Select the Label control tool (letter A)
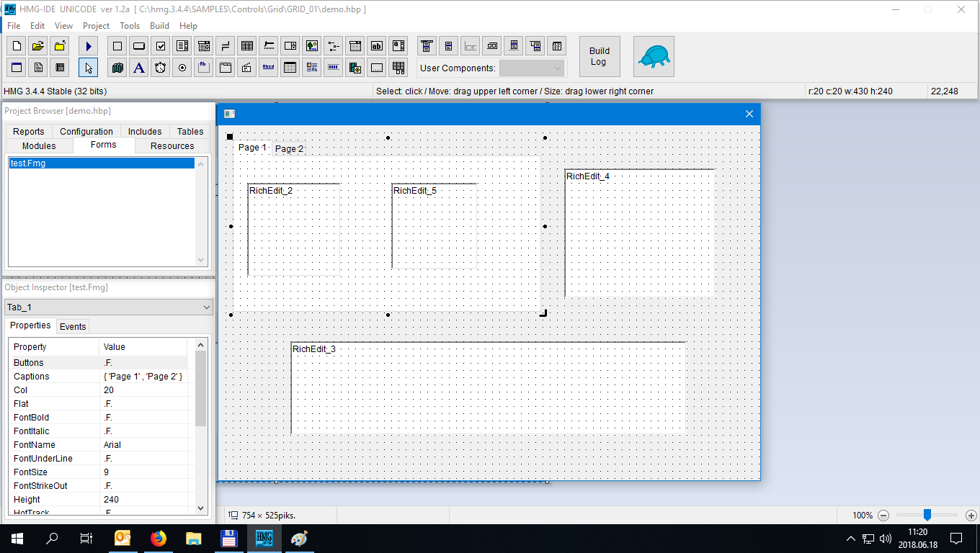 click(x=139, y=68)
